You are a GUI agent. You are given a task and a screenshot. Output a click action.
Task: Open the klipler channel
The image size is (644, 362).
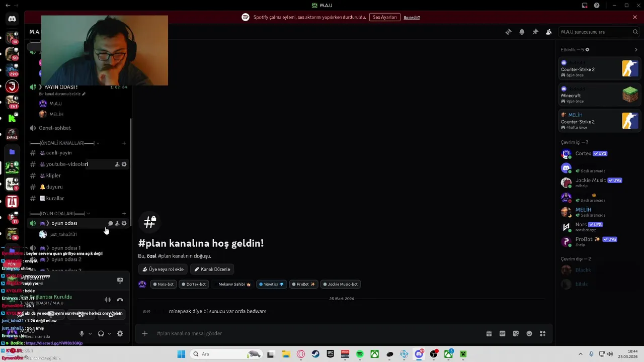[x=78, y=175]
